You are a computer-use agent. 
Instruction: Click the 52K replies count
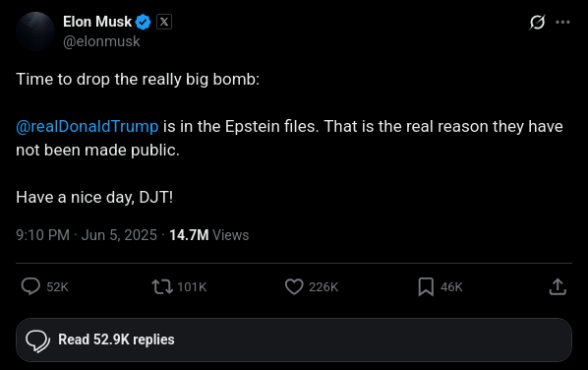point(57,287)
